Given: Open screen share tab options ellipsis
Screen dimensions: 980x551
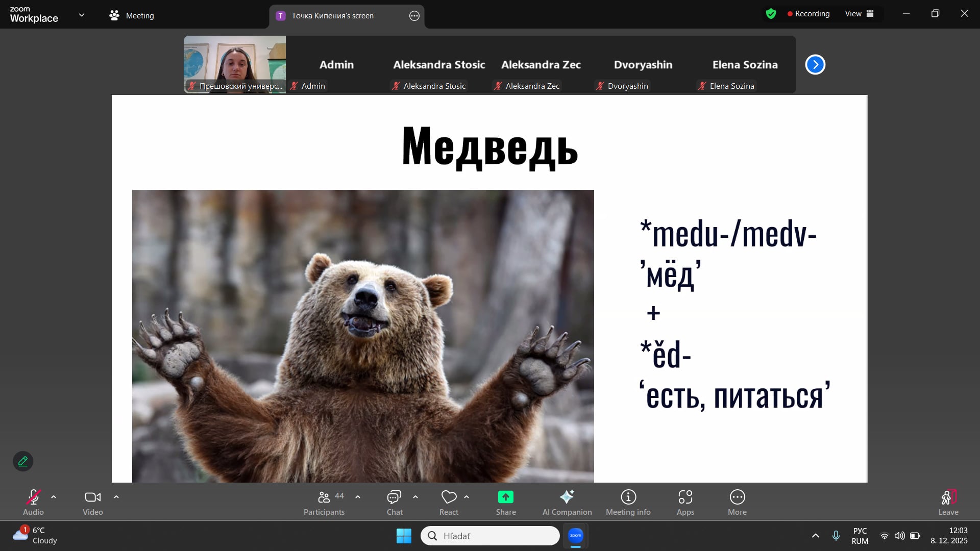Looking at the screenshot, I should 414,16.
